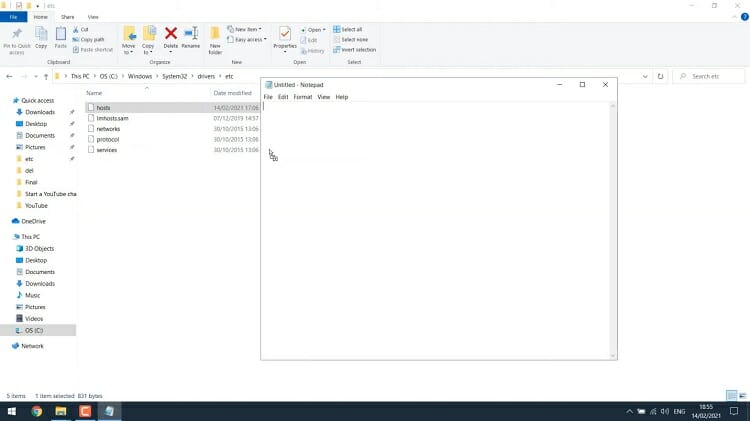Open Network in navigation pane
This screenshot has height=421, width=750.
click(x=32, y=345)
